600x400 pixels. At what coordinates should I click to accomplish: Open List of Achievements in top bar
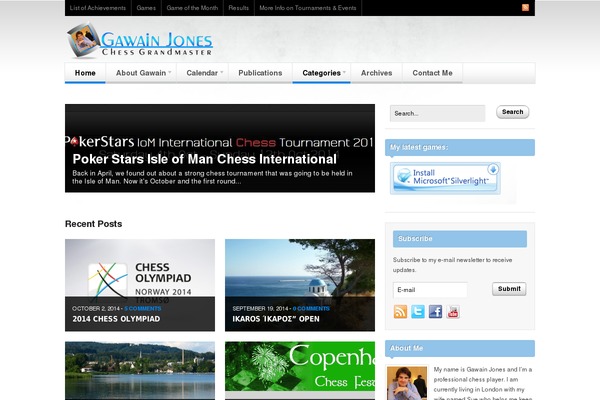(x=98, y=8)
